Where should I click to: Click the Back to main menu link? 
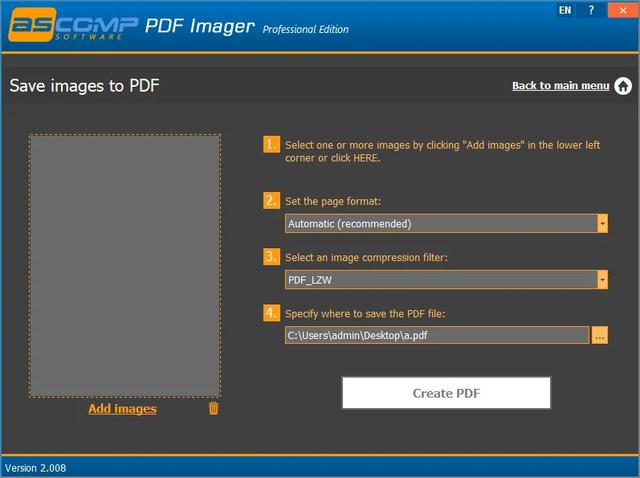(561, 86)
